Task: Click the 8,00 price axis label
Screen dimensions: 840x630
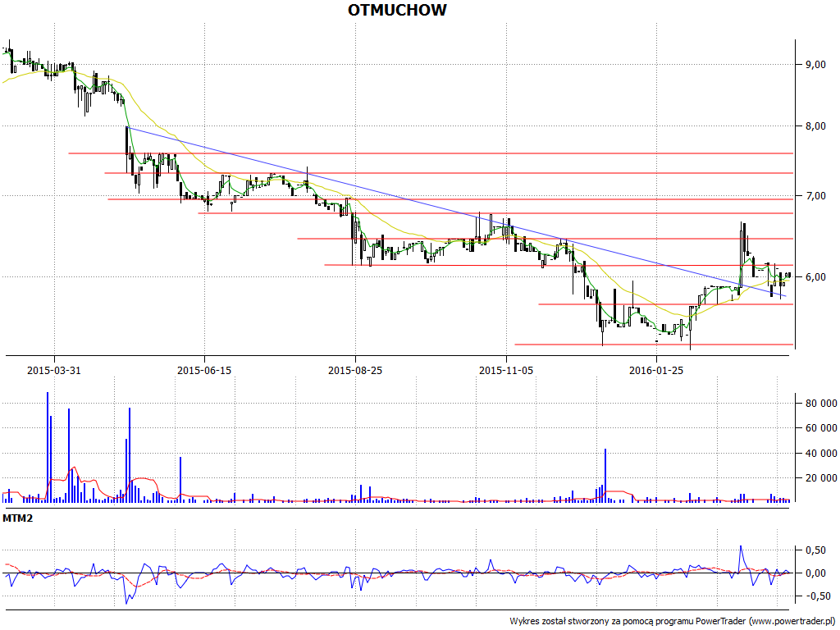Action: click(815, 126)
